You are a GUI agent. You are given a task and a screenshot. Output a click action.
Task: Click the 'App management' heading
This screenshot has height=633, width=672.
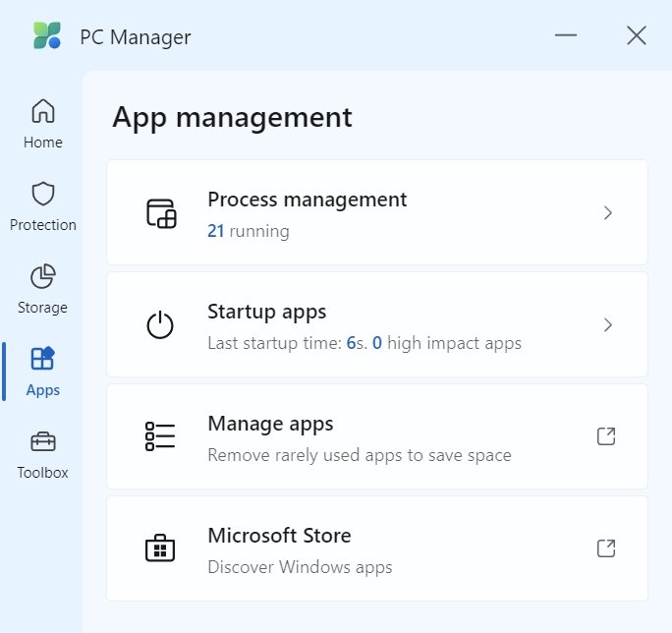click(232, 118)
